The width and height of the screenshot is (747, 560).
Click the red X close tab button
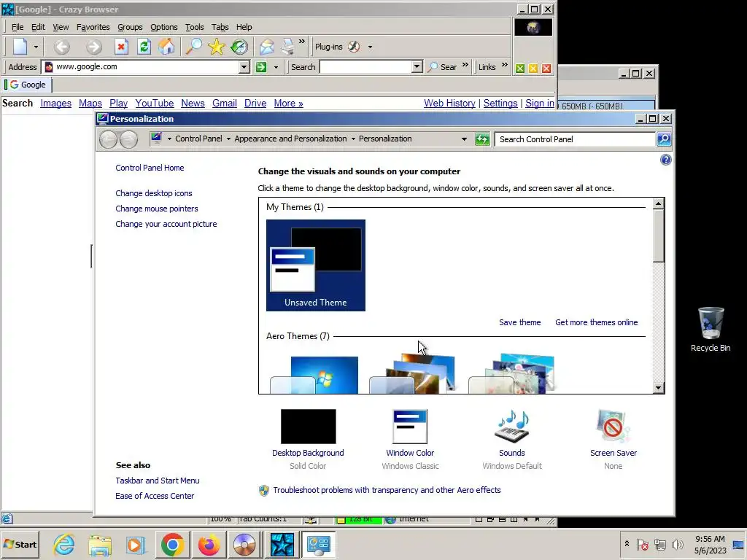coord(546,69)
